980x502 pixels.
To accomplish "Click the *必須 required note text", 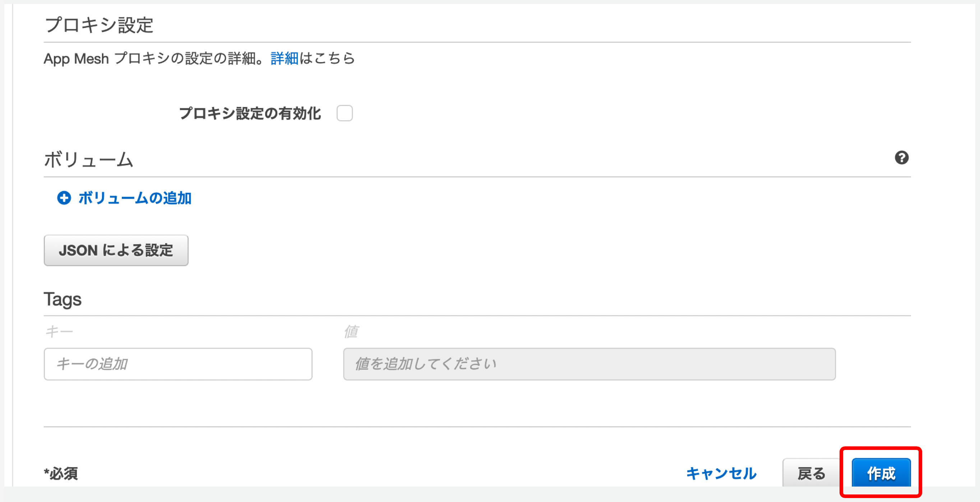I will point(61,474).
